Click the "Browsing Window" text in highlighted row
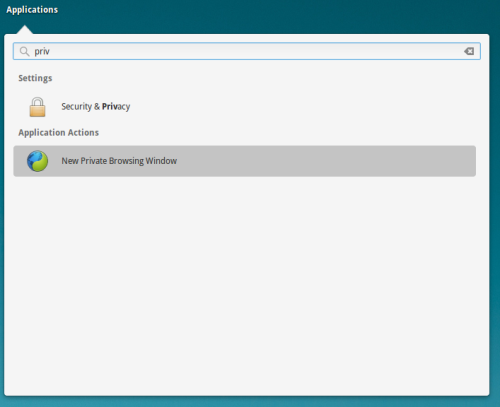 click(x=143, y=161)
